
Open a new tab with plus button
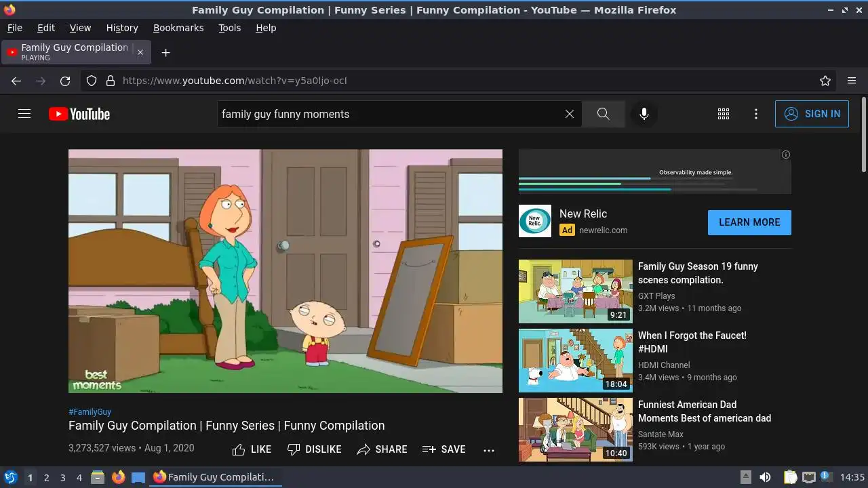165,52
